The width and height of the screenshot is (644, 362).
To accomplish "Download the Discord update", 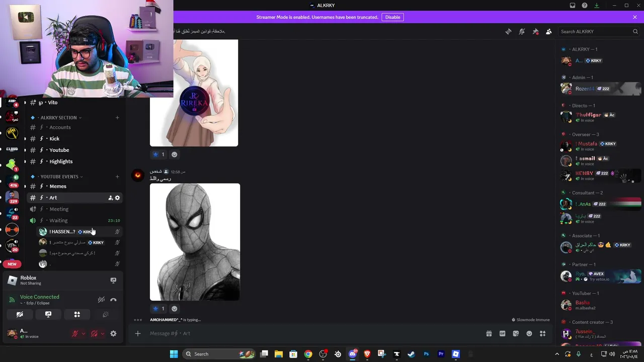I will click(597, 6).
